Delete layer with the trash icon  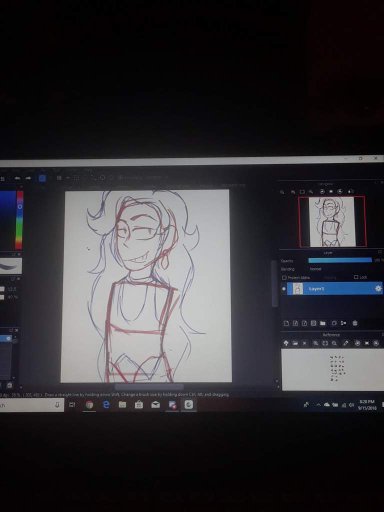pyautogui.click(x=355, y=323)
